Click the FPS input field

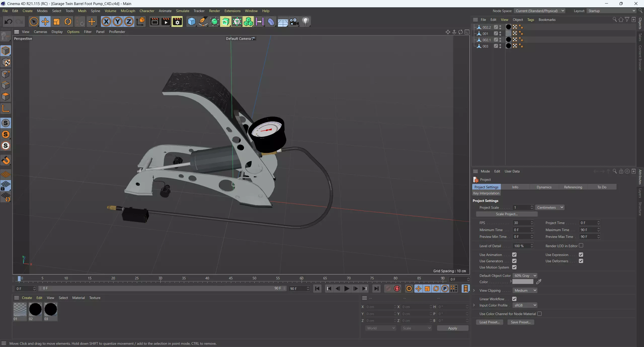pyautogui.click(x=521, y=223)
